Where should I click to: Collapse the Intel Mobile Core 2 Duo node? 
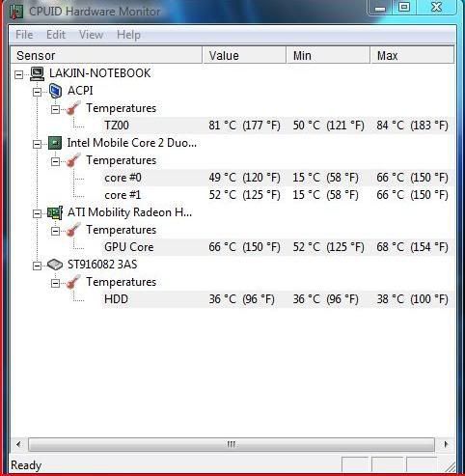[38, 144]
